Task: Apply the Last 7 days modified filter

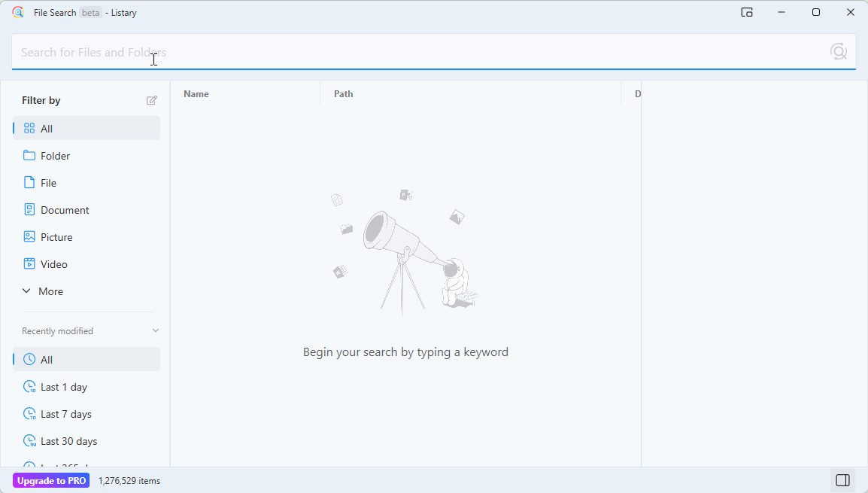Action: click(66, 413)
